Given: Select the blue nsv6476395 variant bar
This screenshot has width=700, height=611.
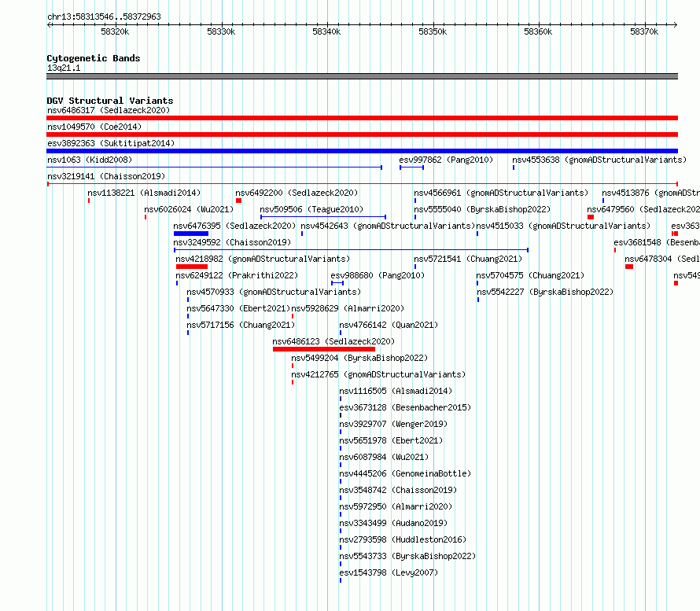Looking at the screenshot, I should [x=191, y=234].
